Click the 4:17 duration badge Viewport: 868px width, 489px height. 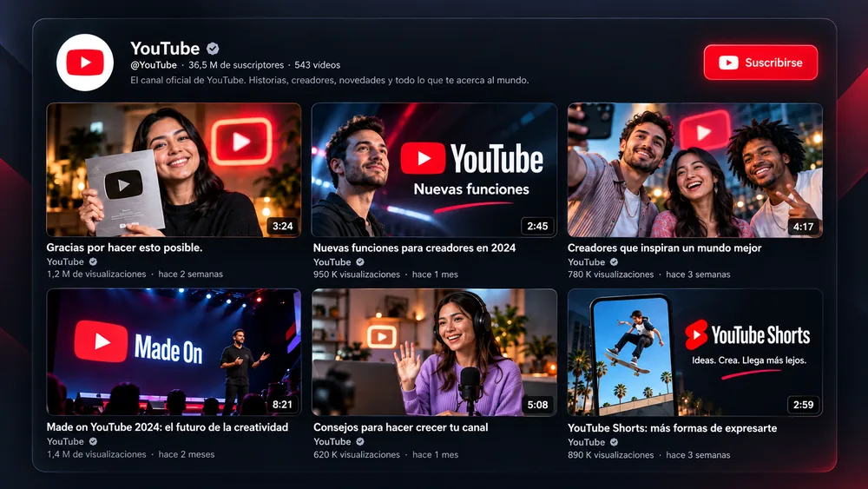(x=803, y=227)
